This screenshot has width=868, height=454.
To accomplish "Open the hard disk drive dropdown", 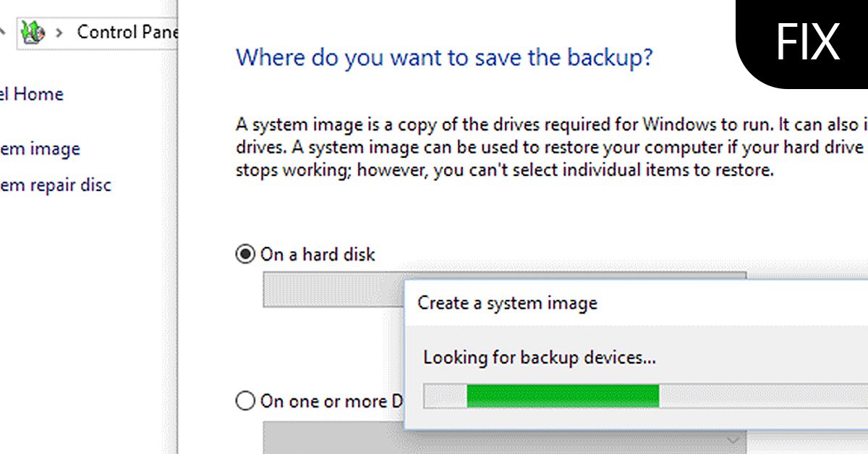I will pos(333,290).
